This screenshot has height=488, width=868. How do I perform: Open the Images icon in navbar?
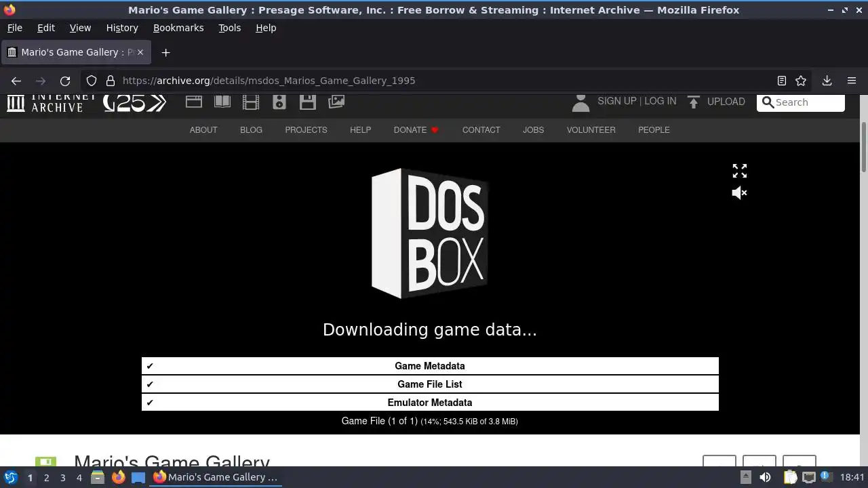336,102
